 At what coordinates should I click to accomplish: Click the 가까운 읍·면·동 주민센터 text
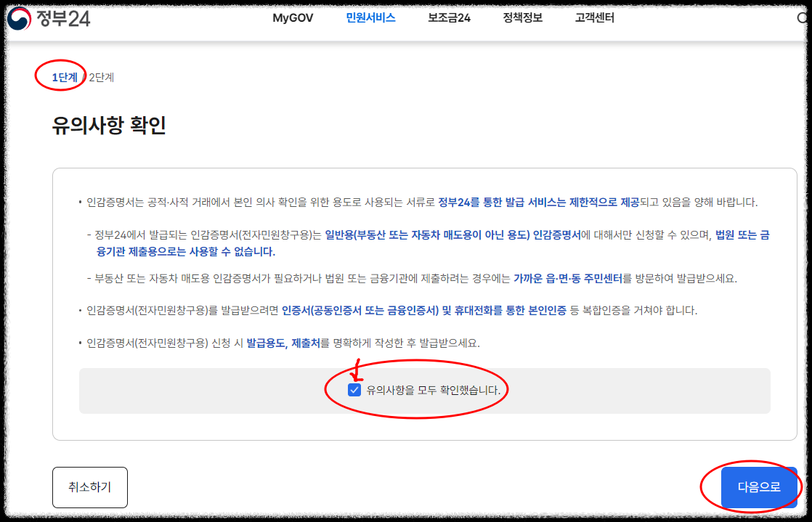pos(568,278)
